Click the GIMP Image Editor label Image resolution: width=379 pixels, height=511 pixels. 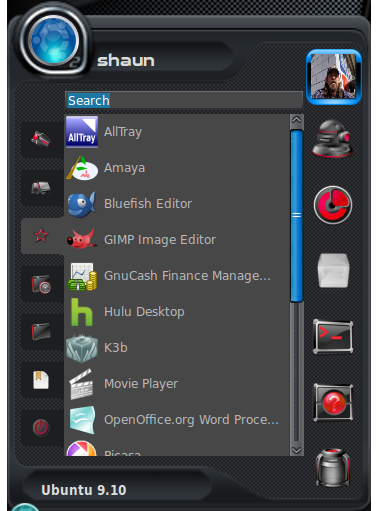click(x=160, y=240)
